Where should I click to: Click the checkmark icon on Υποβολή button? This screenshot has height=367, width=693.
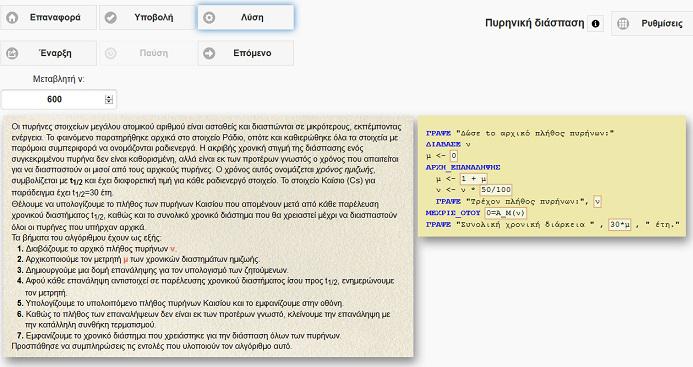111,18
